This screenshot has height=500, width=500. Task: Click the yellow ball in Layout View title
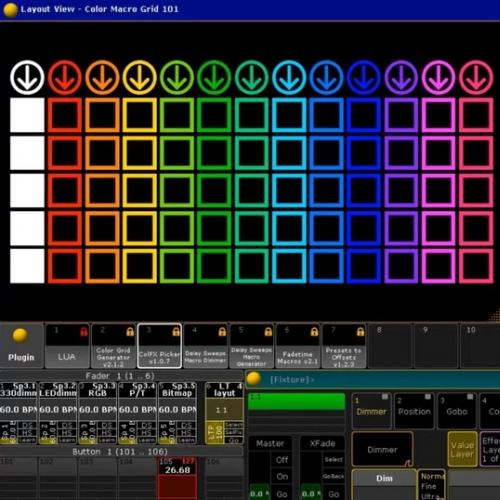click(x=10, y=10)
